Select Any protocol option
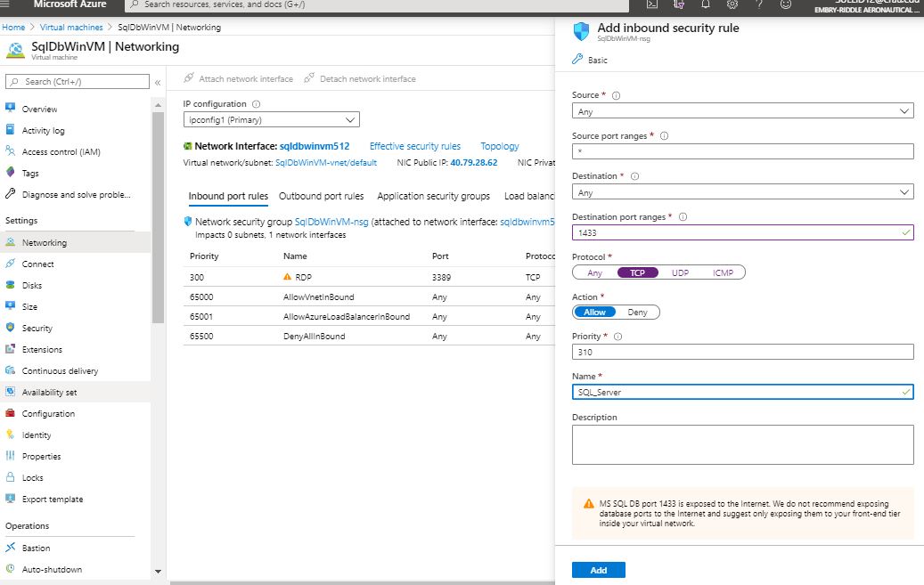The image size is (924, 585). point(594,272)
